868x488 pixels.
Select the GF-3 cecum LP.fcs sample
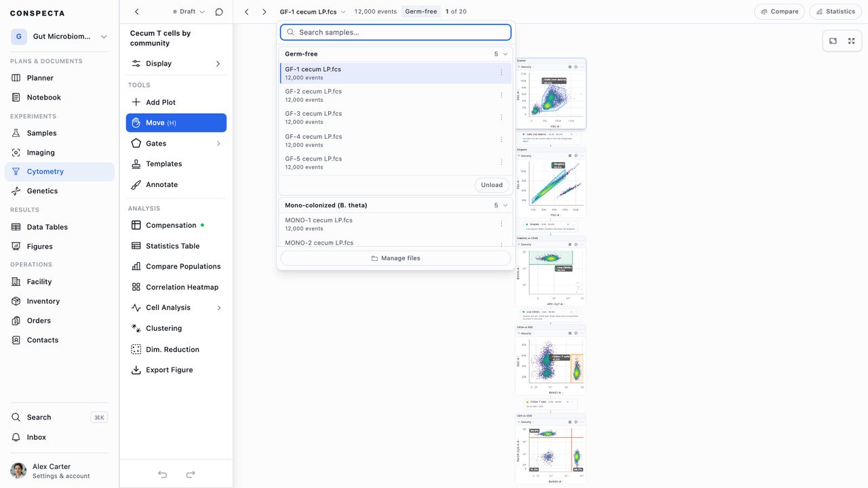click(396, 118)
